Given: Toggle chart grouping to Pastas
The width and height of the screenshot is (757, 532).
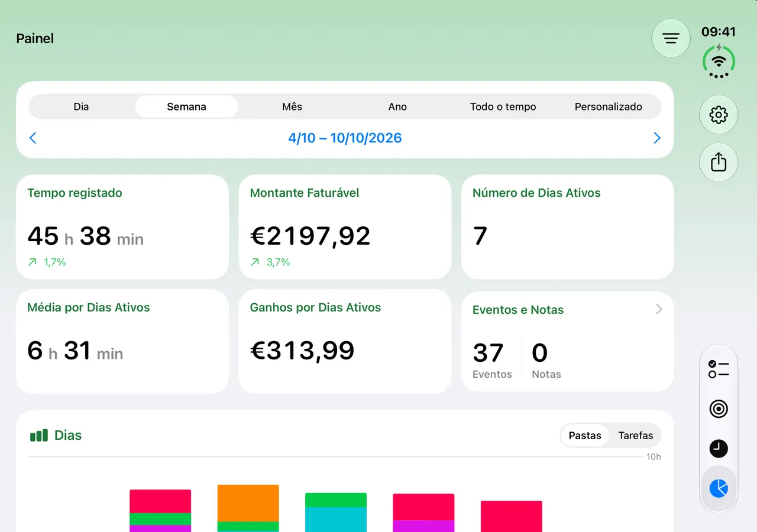Looking at the screenshot, I should (585, 436).
